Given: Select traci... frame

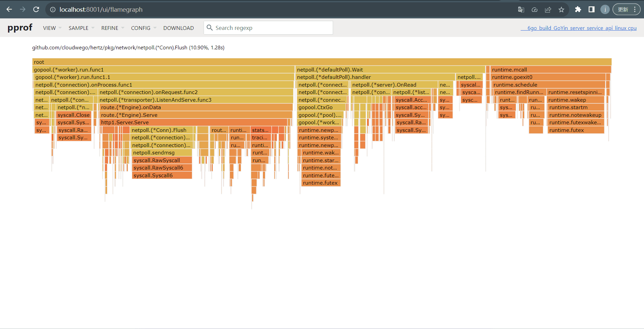Looking at the screenshot, I should click(x=260, y=137).
